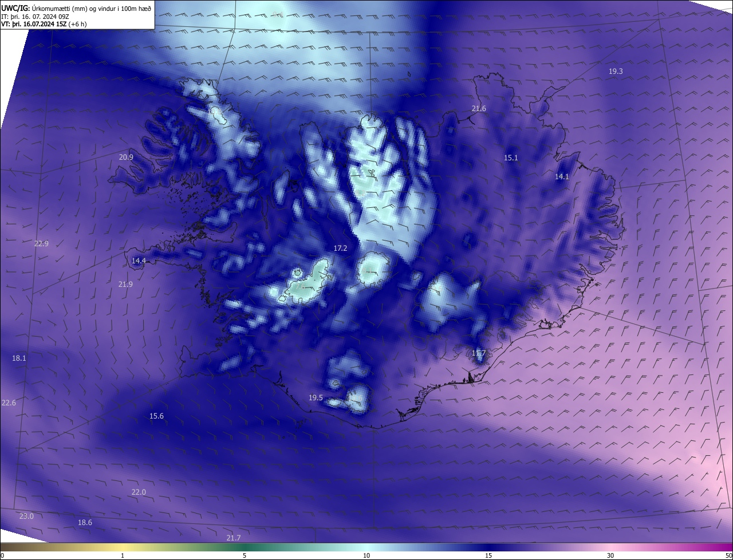Click the 18.1 value label on the map

19,358
